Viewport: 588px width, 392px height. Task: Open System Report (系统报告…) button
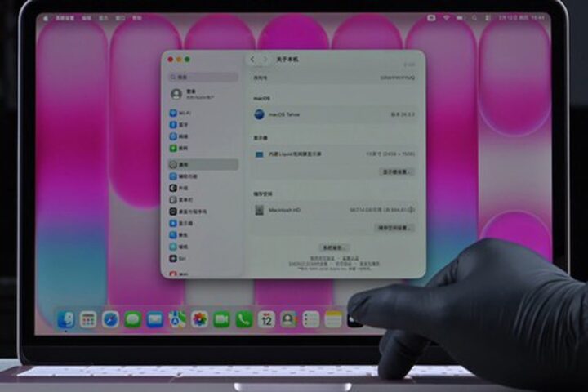pos(335,247)
